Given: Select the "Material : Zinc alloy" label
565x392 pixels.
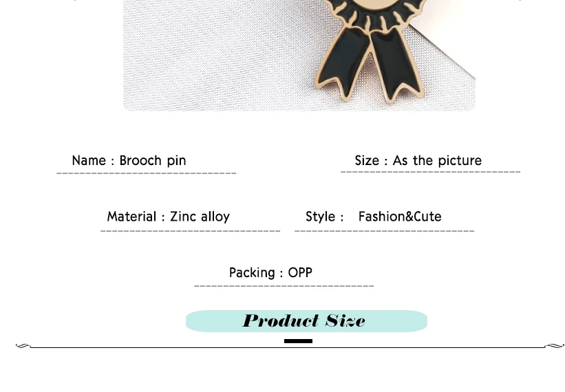Looking at the screenshot, I should coord(169,217).
